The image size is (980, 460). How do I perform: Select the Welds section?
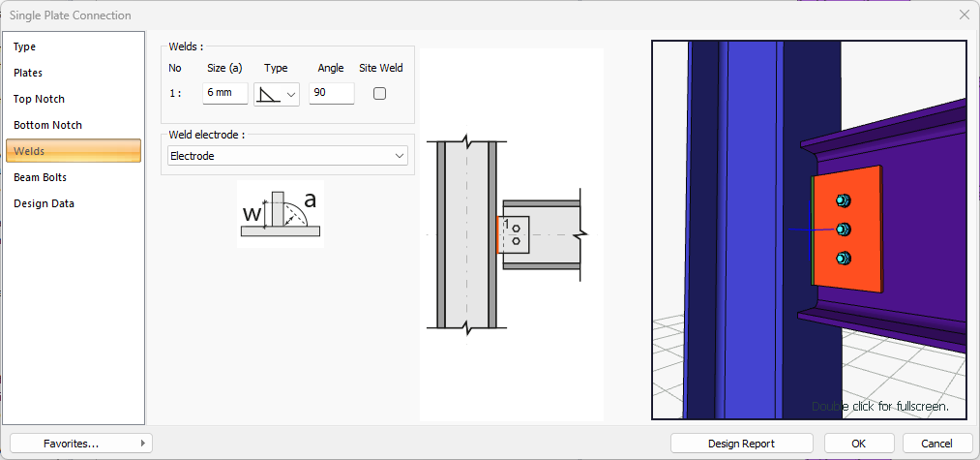[74, 151]
